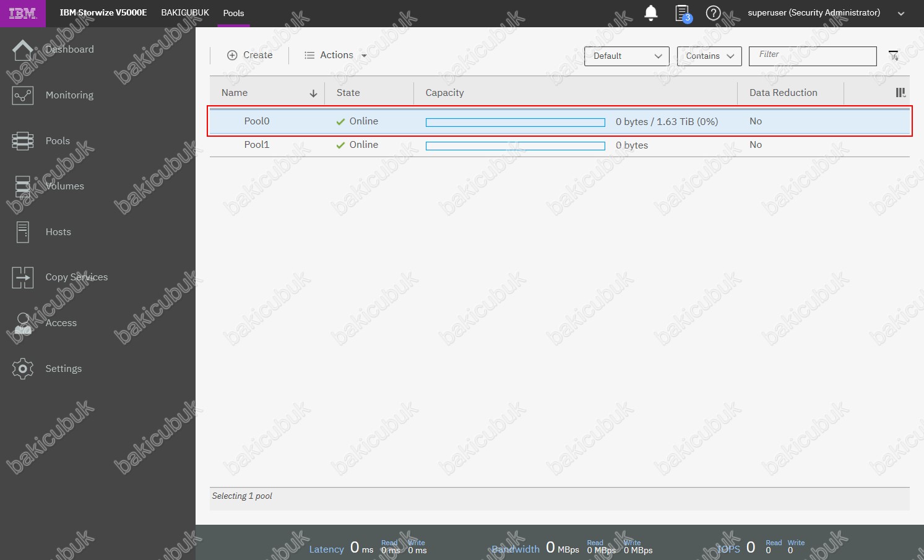The image size is (924, 560).
Task: Click the Pools sidebar icon
Action: click(x=23, y=141)
